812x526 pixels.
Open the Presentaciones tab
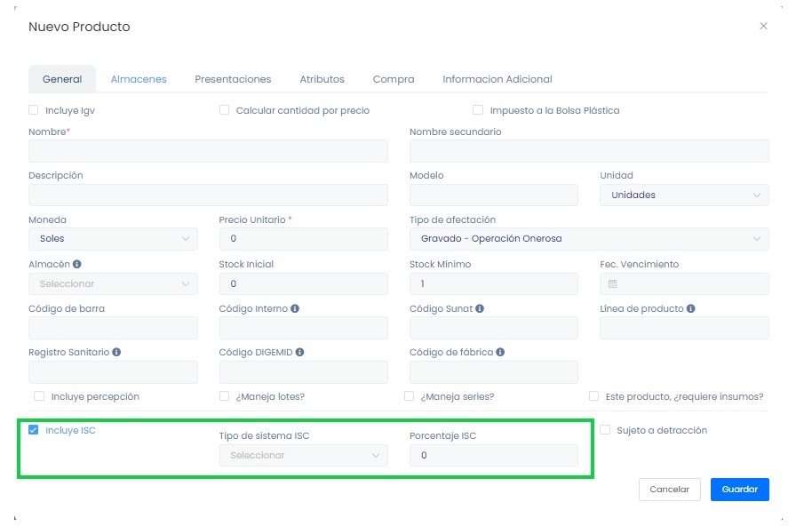[x=233, y=79]
